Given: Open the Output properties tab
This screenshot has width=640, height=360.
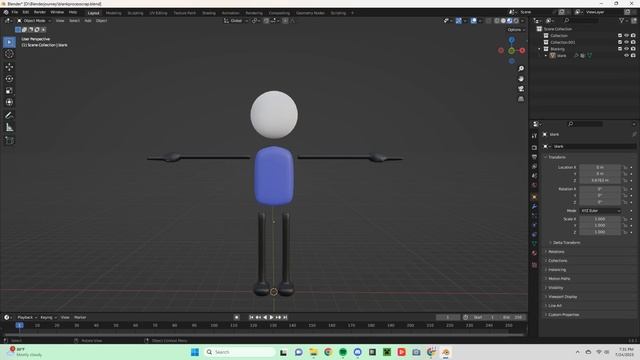Looking at the screenshot, I should pos(534,157).
